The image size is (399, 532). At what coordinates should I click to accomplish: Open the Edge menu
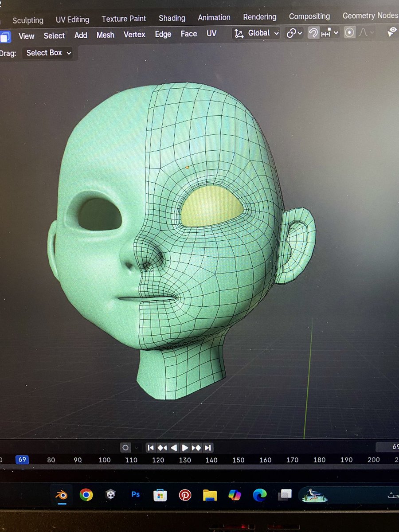pos(163,34)
